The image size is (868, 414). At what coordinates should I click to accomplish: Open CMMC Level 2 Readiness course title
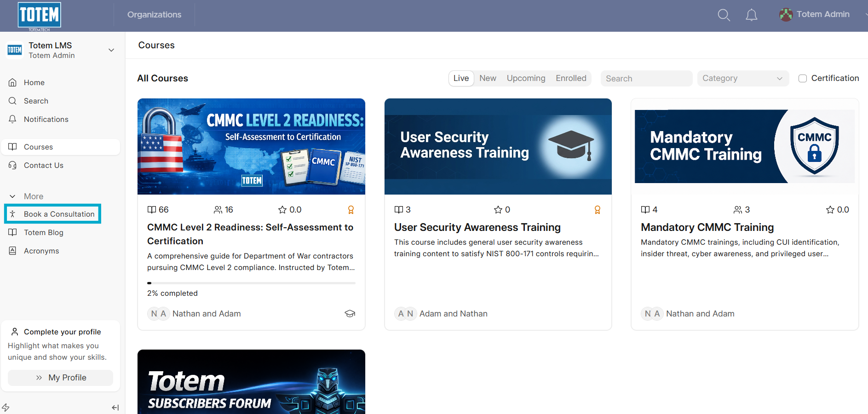tap(250, 234)
